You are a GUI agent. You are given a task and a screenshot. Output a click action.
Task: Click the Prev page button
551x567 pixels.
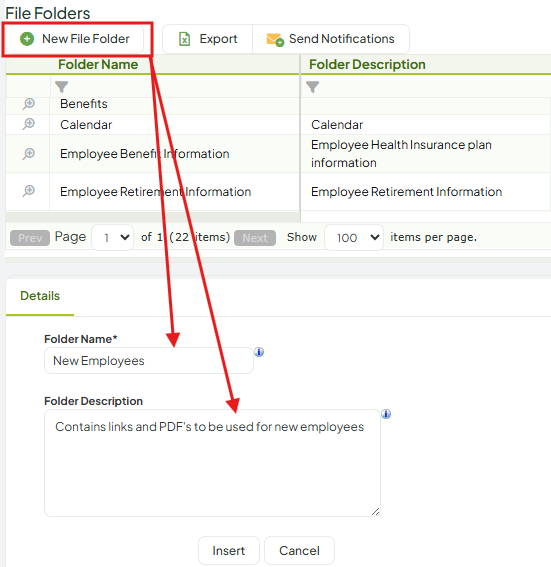(x=30, y=238)
